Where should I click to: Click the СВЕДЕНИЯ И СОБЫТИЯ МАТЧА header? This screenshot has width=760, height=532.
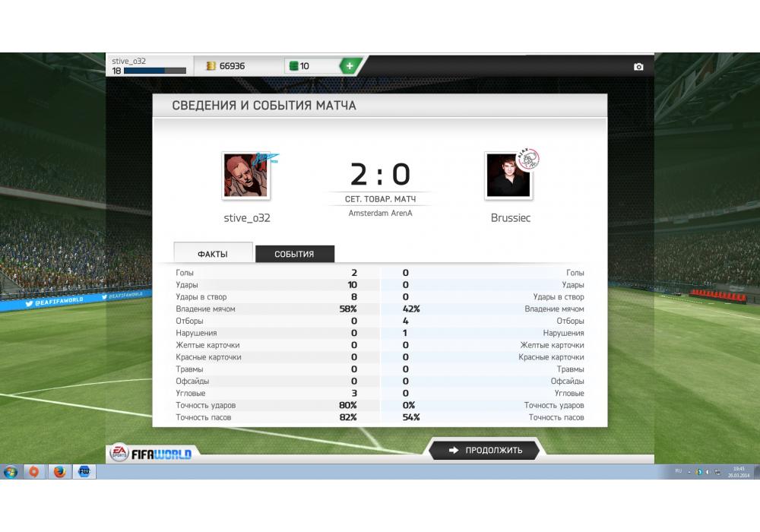(264, 105)
